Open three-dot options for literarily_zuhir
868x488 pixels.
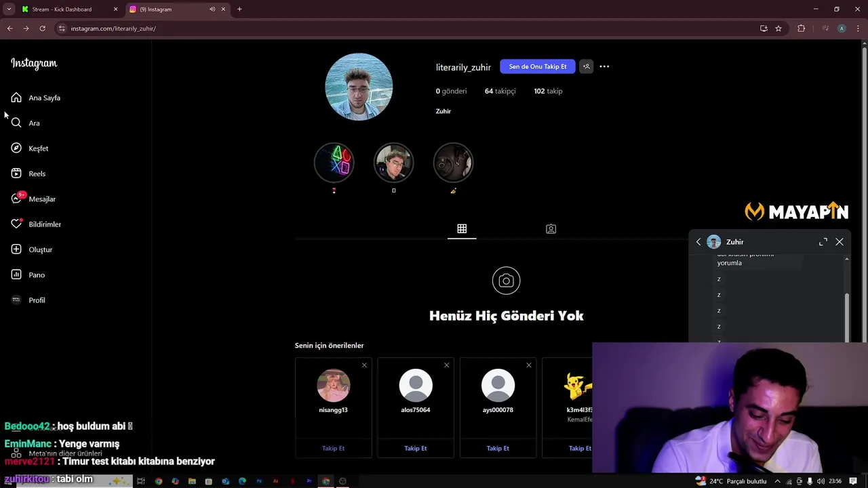604,66
